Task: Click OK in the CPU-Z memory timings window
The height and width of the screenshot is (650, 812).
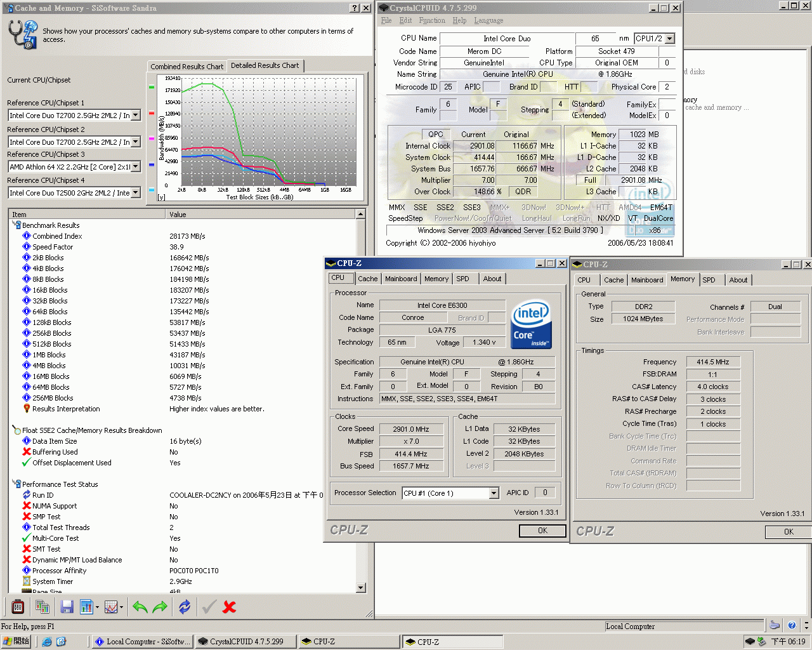Action: click(789, 532)
